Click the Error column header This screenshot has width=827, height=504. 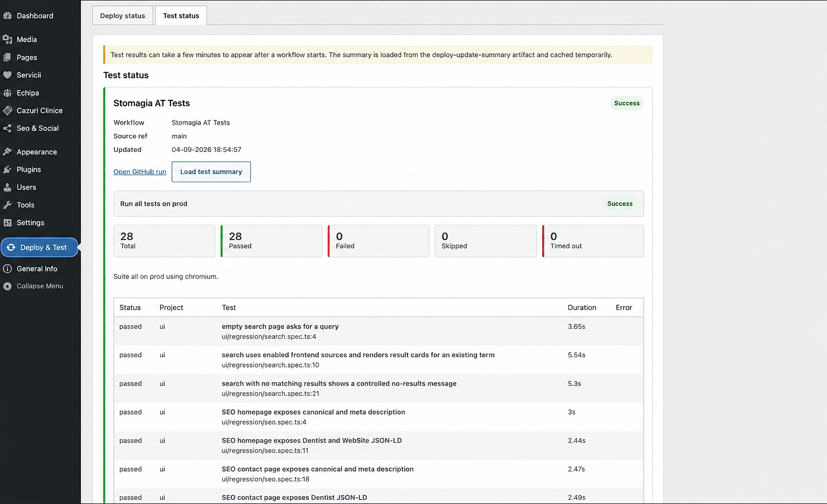tap(624, 307)
